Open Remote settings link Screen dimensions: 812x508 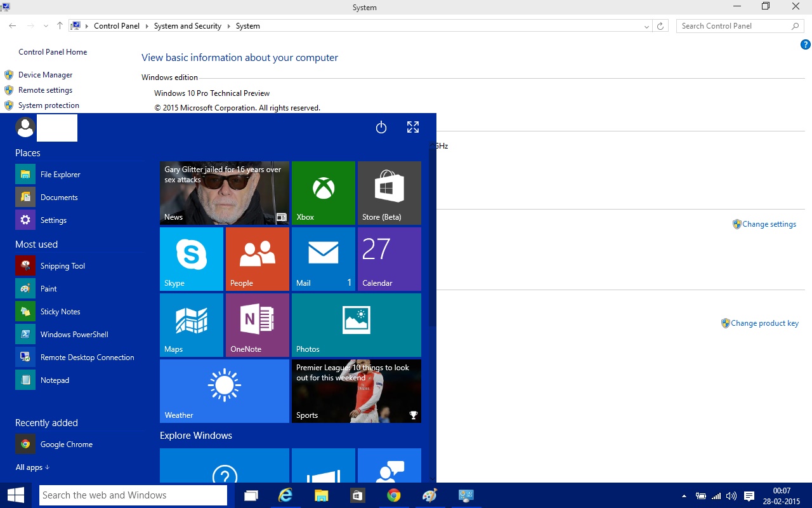[x=45, y=90]
